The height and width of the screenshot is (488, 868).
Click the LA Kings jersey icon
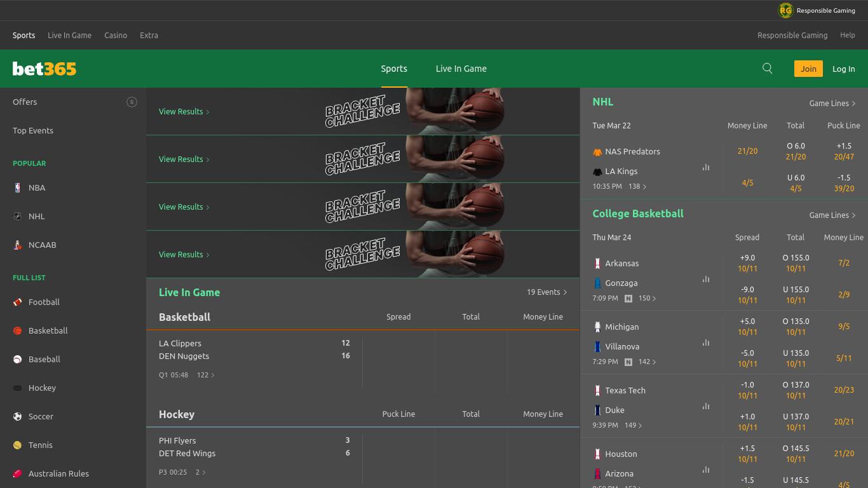pyautogui.click(x=597, y=172)
